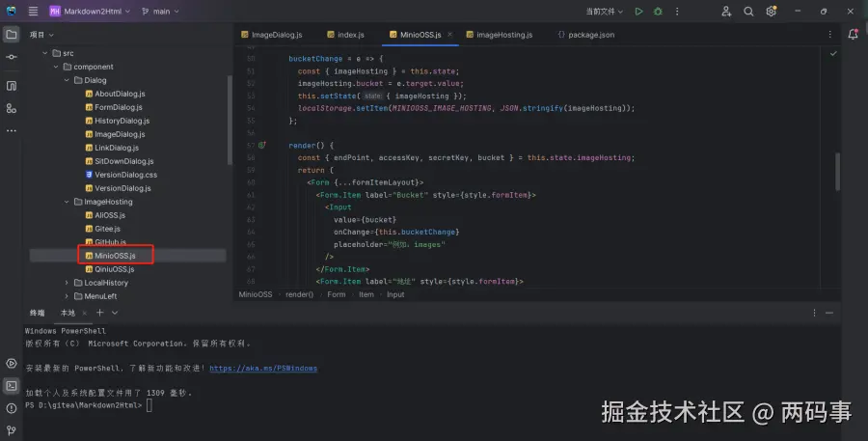Open the Notifications bell
Image resolution: width=868 pixels, height=441 pixels.
tap(854, 35)
